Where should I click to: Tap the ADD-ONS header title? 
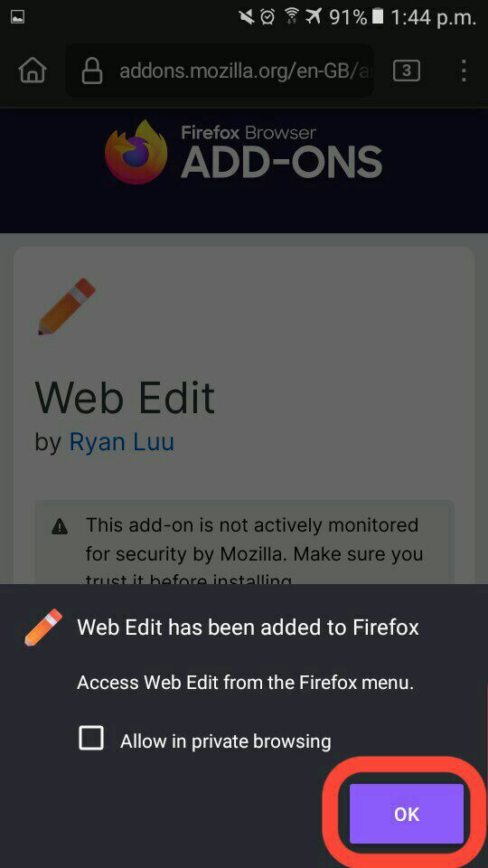pos(282,162)
